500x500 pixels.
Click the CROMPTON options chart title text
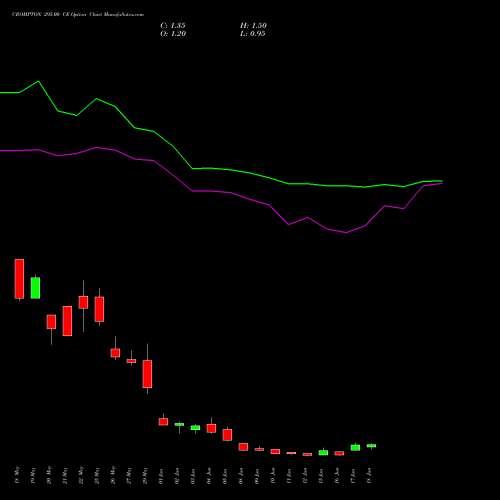point(78,15)
